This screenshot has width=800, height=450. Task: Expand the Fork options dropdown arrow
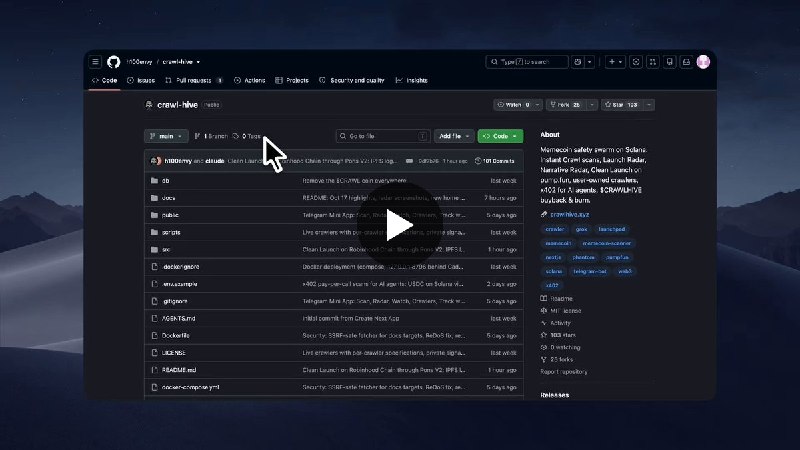click(x=592, y=105)
